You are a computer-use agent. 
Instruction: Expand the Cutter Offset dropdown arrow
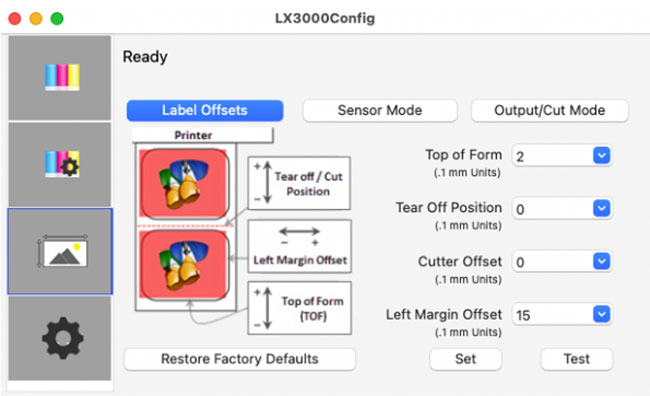pos(601,261)
